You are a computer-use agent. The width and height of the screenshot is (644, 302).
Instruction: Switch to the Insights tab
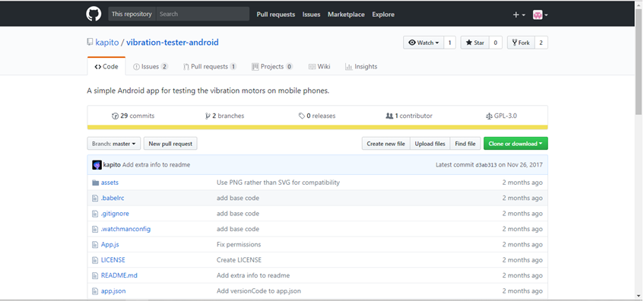(x=361, y=67)
